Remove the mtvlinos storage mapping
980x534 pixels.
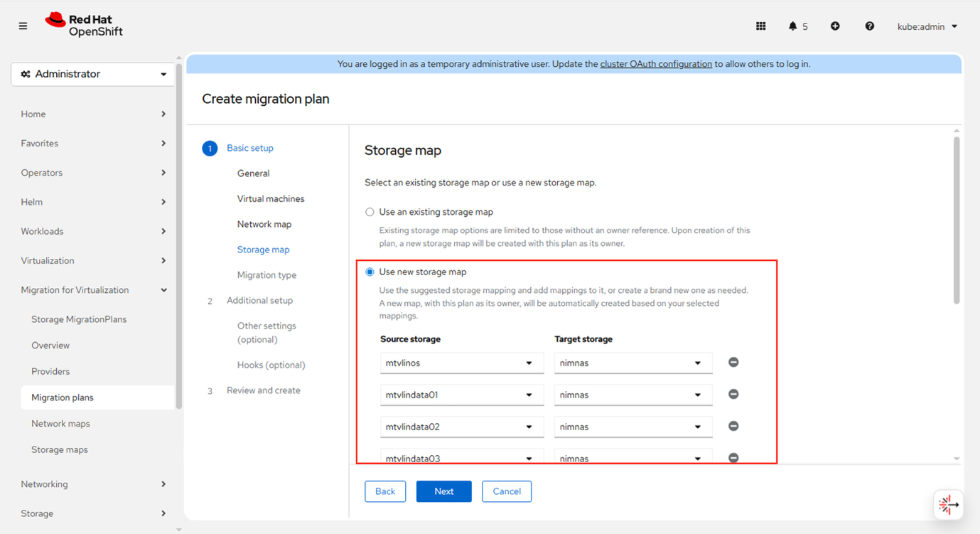click(733, 363)
